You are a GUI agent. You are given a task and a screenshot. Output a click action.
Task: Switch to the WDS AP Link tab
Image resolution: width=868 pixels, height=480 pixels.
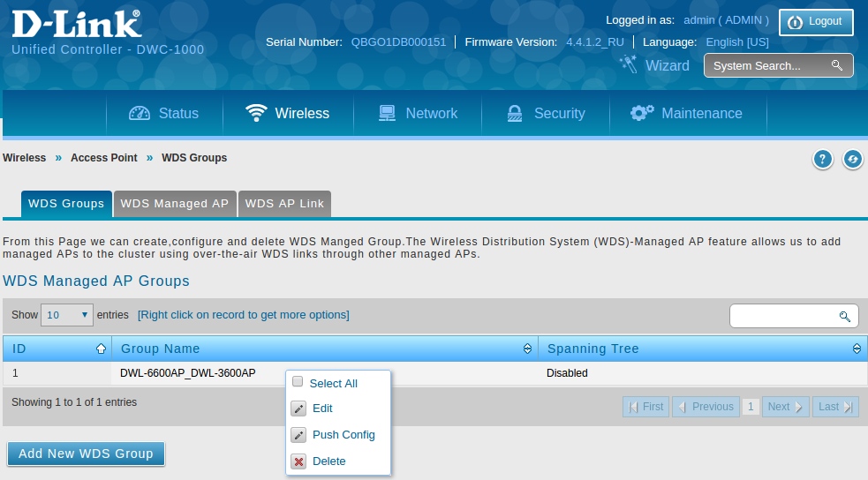(284, 204)
